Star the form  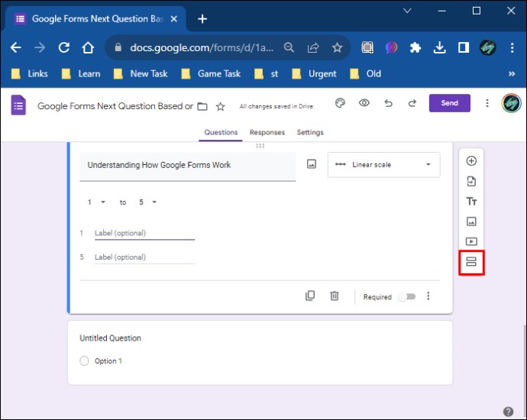pyautogui.click(x=221, y=106)
